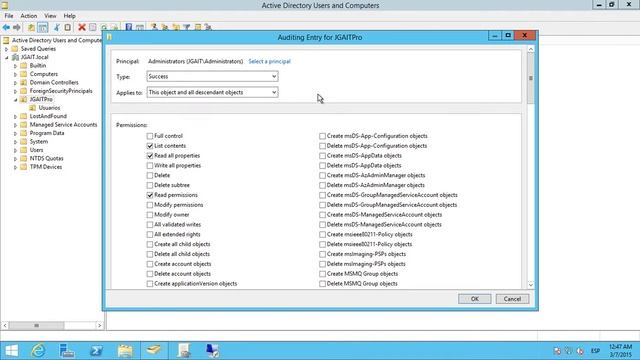Check Write all properties checkbox
The width and height of the screenshot is (640, 360).
150,165
